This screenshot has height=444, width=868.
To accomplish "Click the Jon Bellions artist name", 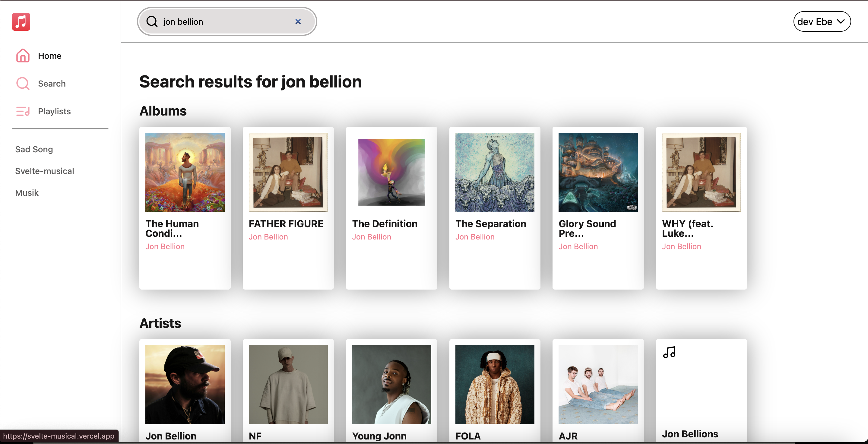I will 690,434.
